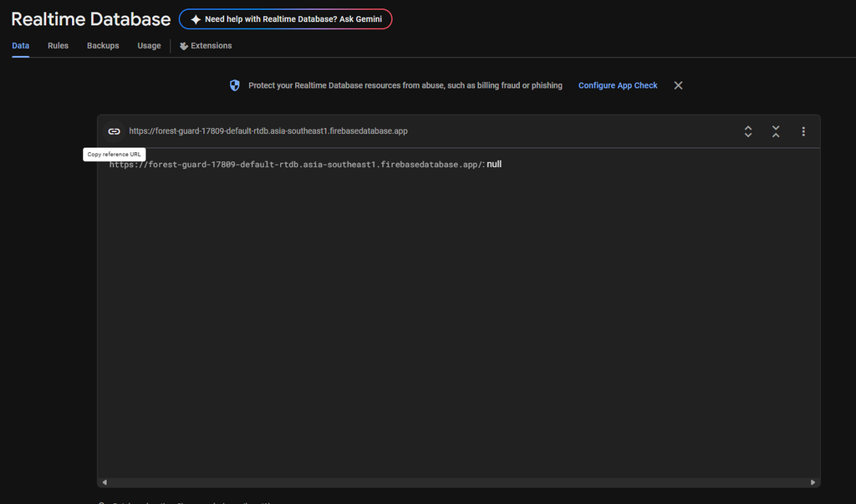
Task: Click the null value of root node
Action: coord(494,165)
